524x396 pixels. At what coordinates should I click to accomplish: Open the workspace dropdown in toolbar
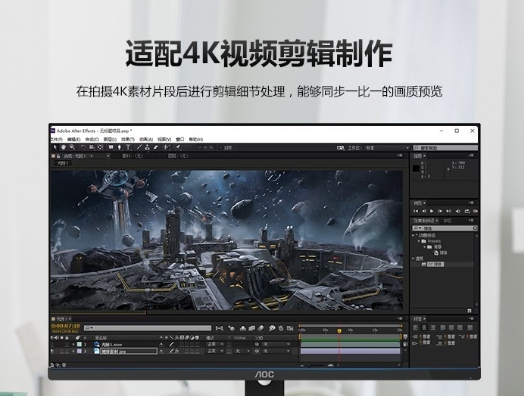(388, 148)
